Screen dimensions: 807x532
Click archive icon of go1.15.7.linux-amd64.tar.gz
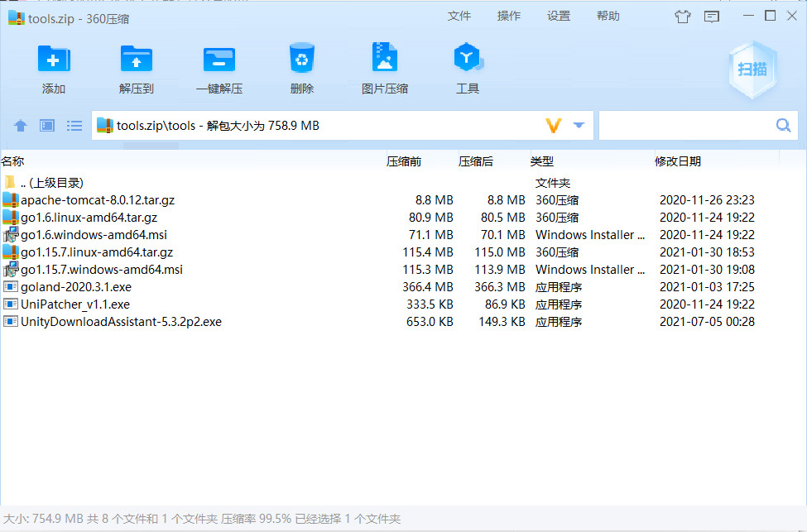11,252
